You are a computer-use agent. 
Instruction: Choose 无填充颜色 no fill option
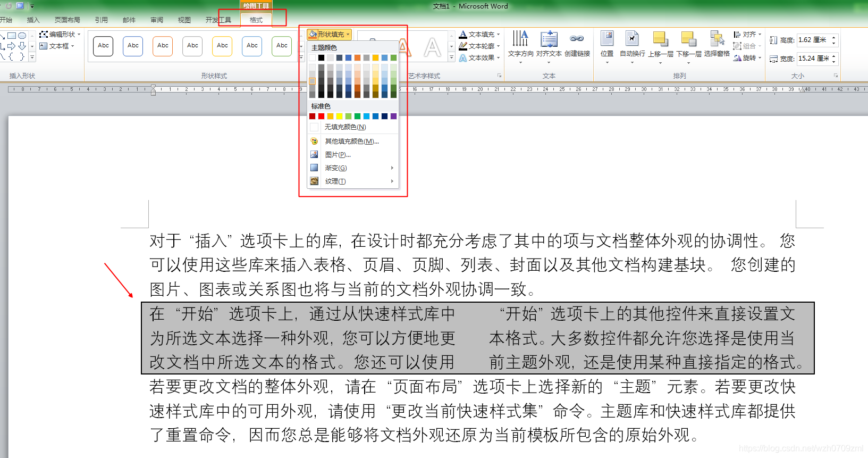click(353, 127)
